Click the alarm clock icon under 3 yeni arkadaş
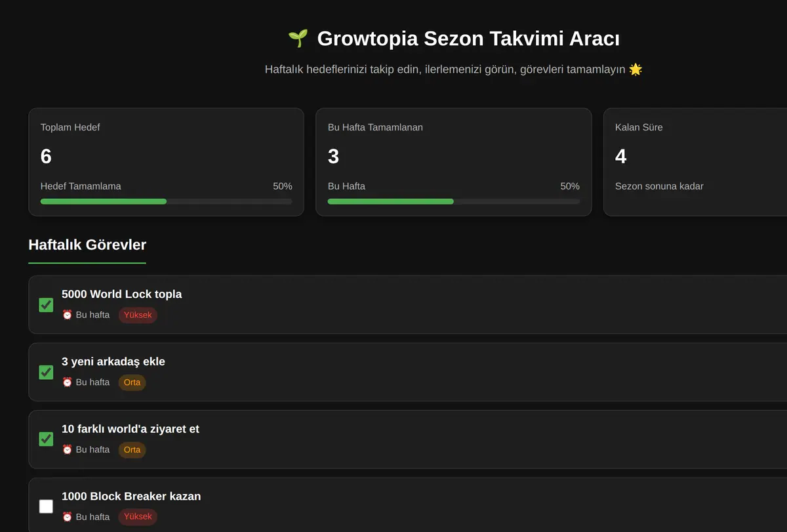The height and width of the screenshot is (532, 787). click(x=67, y=382)
